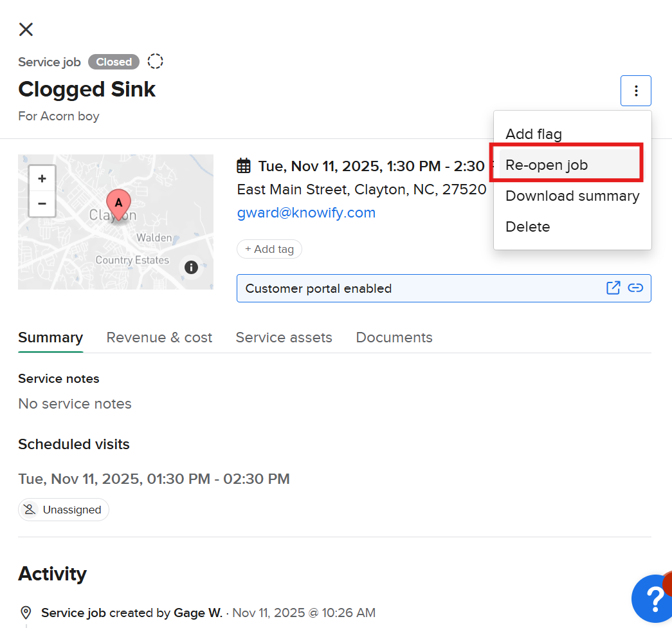Open the three-dot more options menu

pos(635,91)
